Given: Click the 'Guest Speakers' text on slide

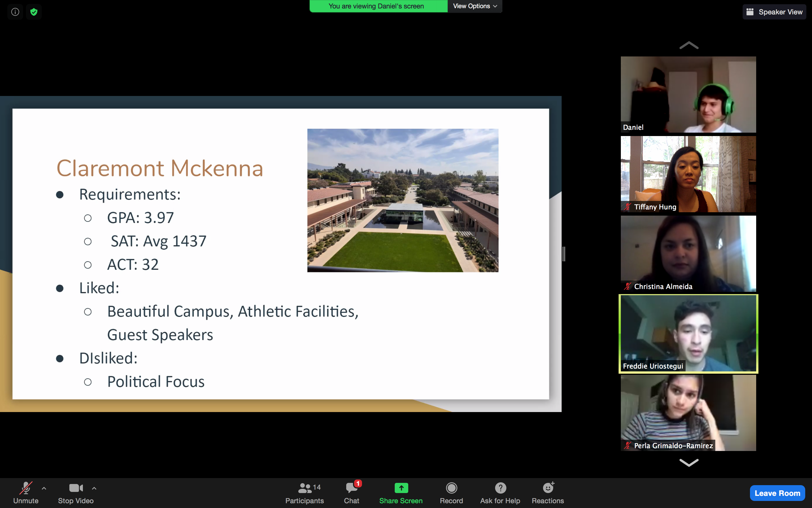Looking at the screenshot, I should (160, 335).
